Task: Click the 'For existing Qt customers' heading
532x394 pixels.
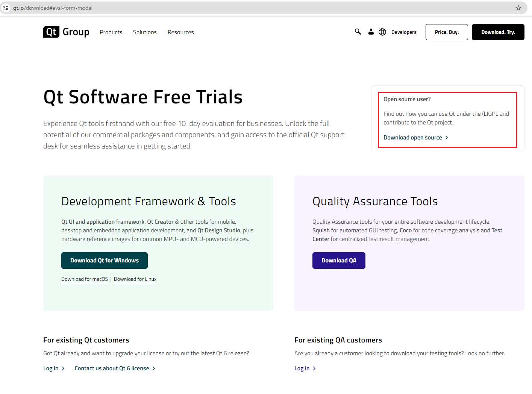Action: (86, 340)
